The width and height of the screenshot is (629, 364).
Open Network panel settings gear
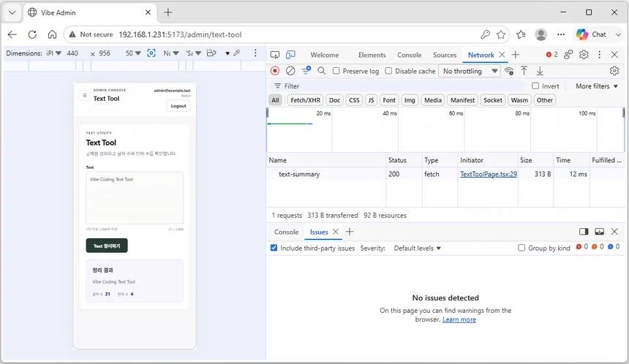coord(614,71)
